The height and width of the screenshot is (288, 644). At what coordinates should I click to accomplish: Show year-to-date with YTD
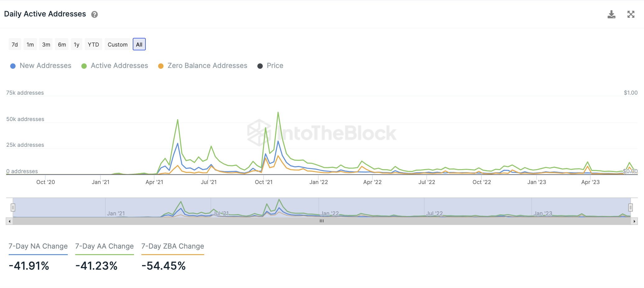(93, 44)
